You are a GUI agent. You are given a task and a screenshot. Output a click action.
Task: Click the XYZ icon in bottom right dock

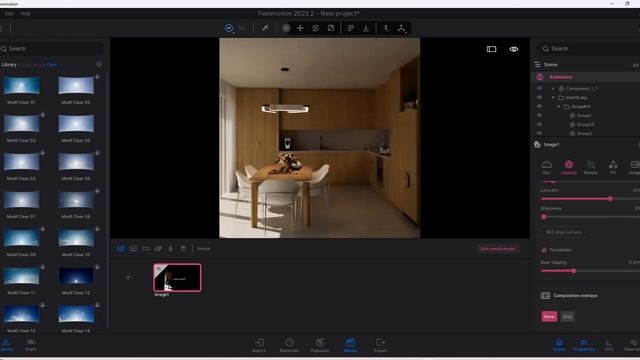(x=609, y=345)
